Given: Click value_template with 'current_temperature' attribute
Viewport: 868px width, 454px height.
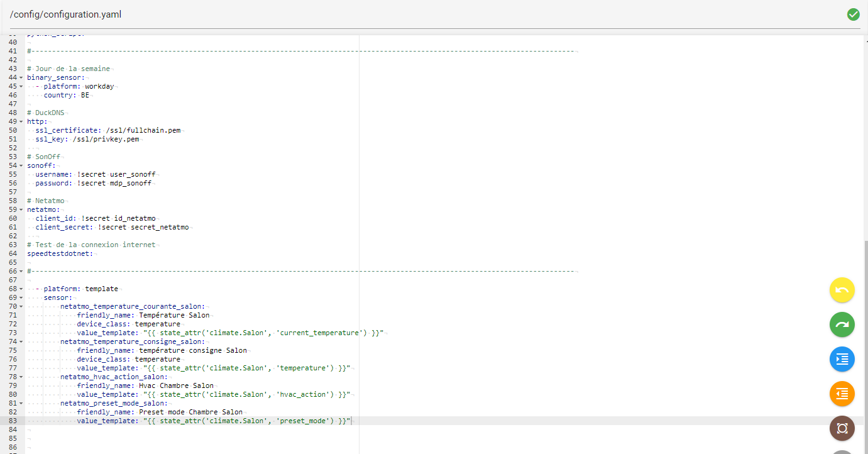Looking at the screenshot, I should [230, 333].
